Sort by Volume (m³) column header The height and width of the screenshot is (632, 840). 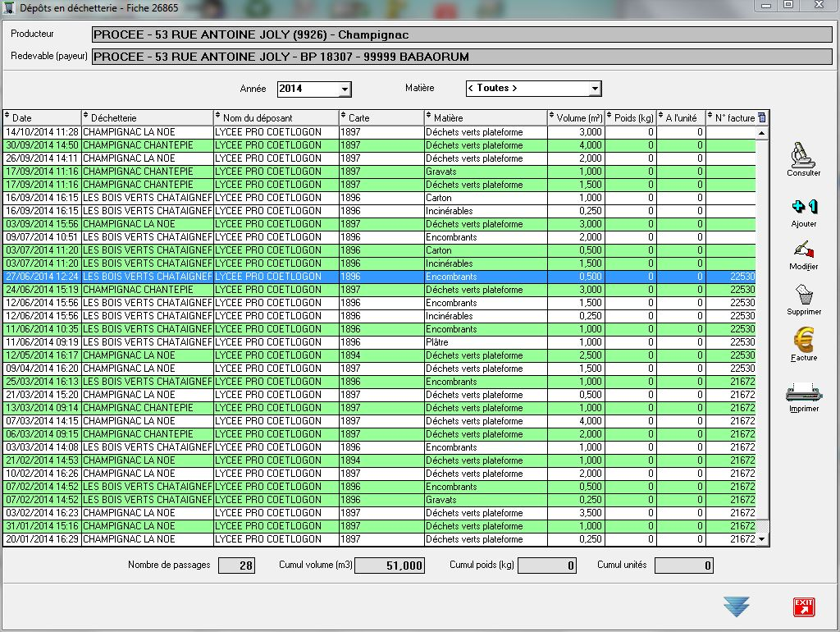pos(576,118)
